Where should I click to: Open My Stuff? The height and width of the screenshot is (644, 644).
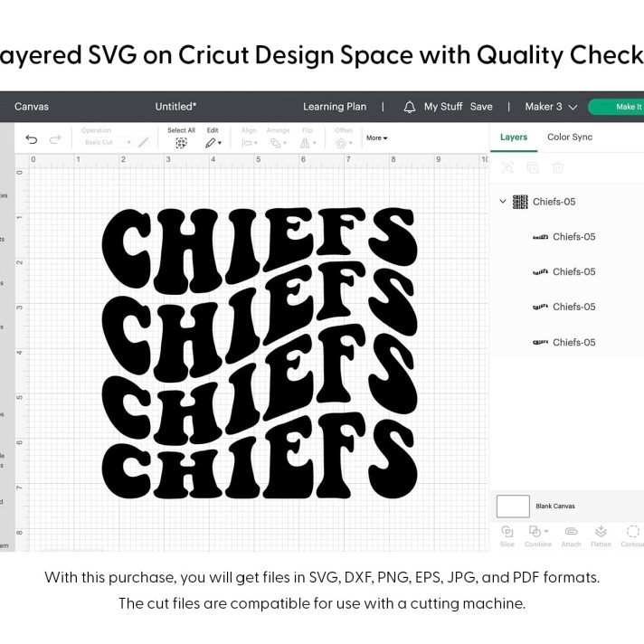pos(443,107)
